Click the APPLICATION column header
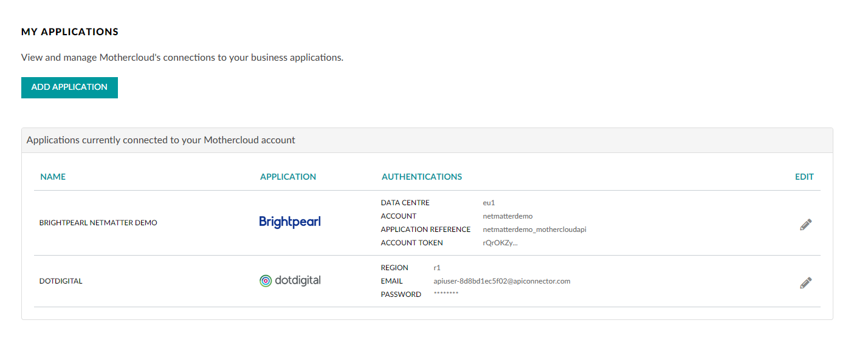The image size is (868, 354). (288, 177)
